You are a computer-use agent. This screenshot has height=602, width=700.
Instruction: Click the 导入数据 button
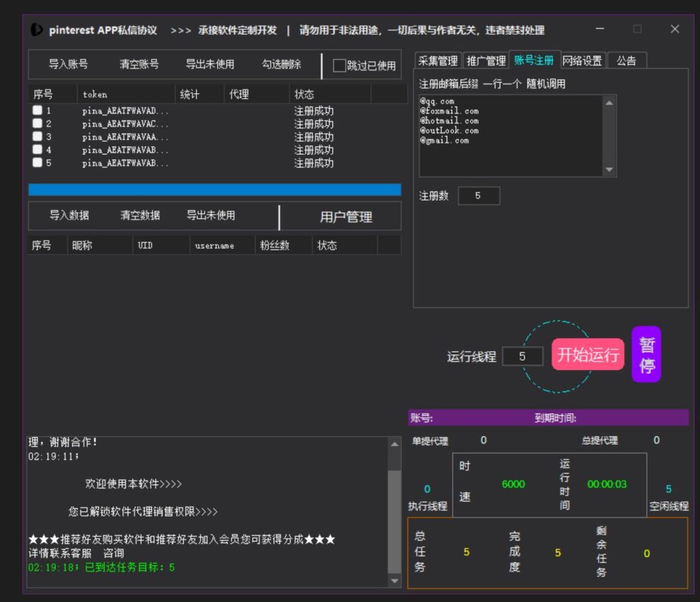tap(69, 215)
